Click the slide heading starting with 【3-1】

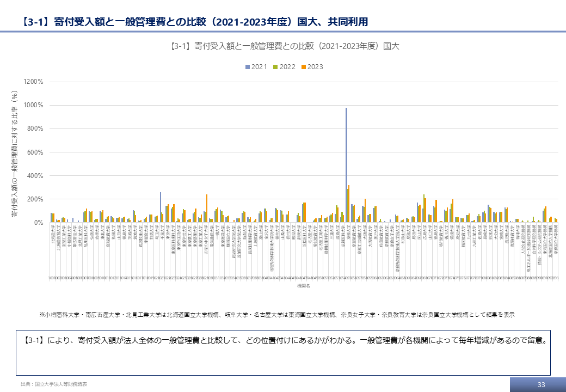pyautogui.click(x=195, y=22)
